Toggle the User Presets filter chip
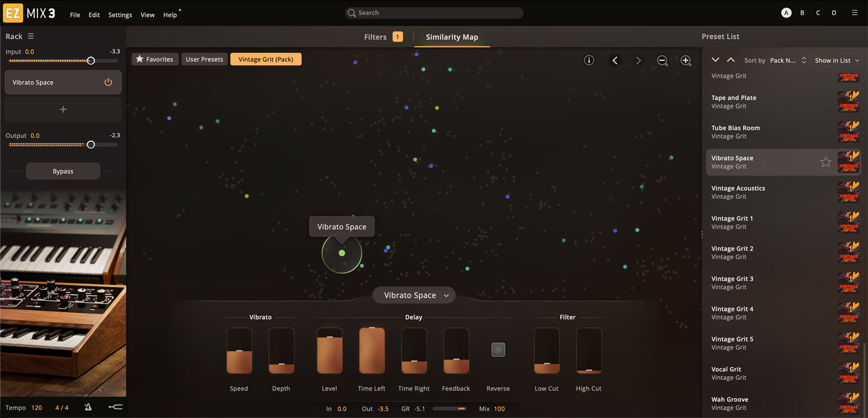The width and height of the screenshot is (868, 418). pyautogui.click(x=204, y=59)
